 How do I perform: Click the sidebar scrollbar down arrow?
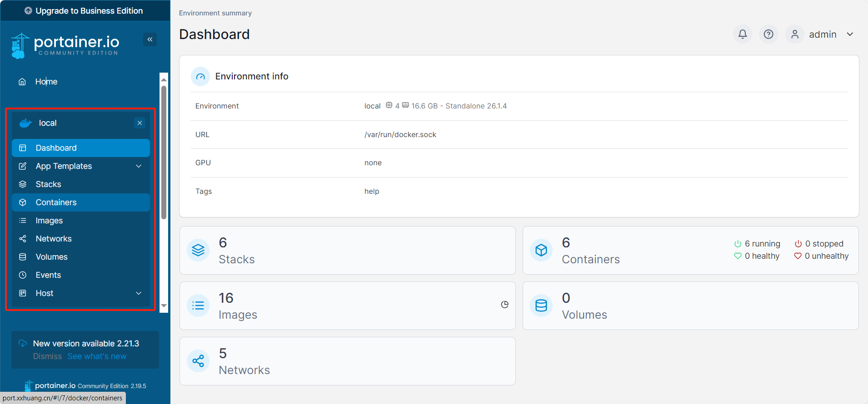click(x=164, y=306)
